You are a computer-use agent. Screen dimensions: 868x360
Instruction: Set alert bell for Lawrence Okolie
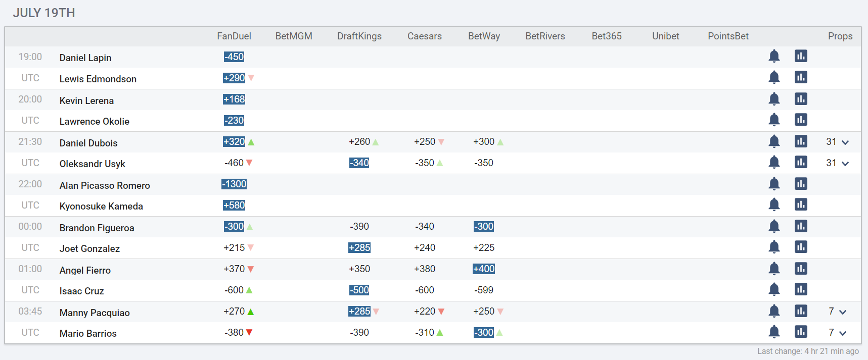(774, 120)
